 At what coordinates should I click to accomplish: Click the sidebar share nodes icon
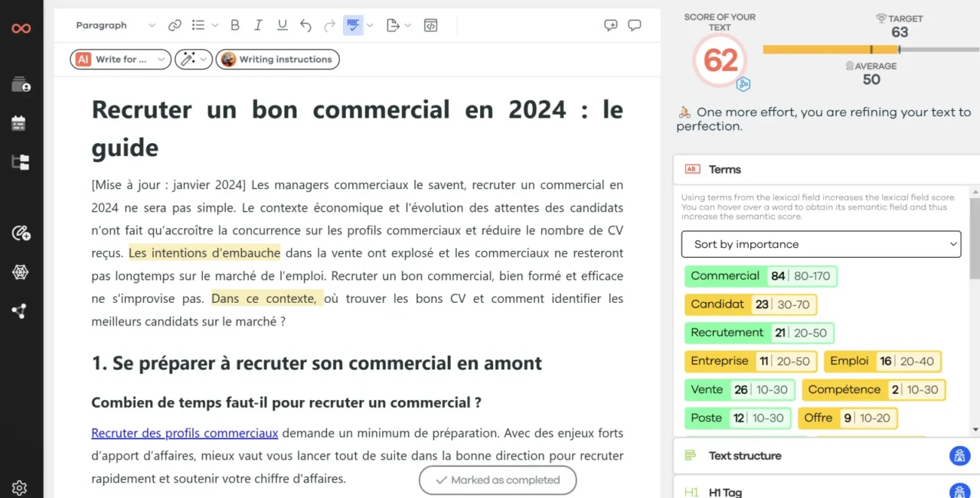click(x=19, y=311)
